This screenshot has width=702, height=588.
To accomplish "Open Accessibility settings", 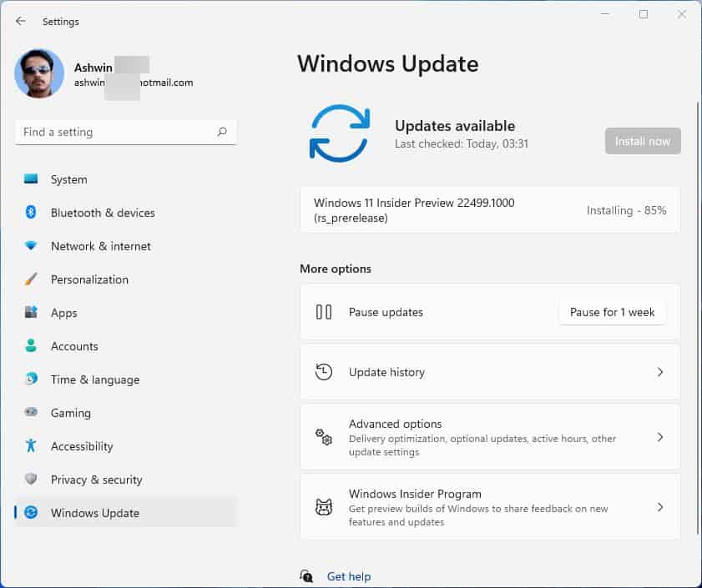I will [x=126, y=446].
